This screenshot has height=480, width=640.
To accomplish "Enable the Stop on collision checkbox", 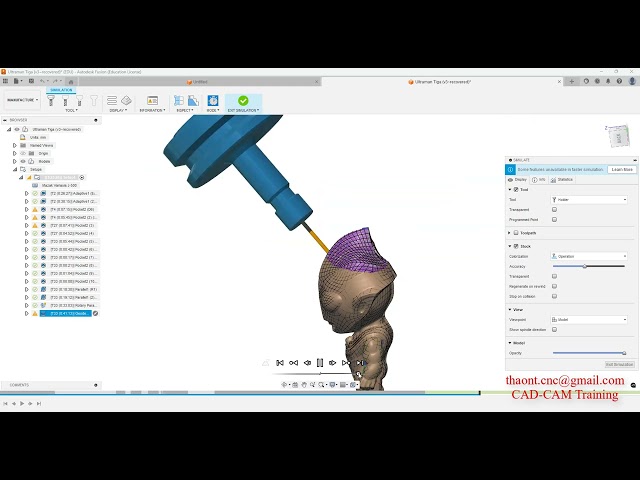I will point(554,296).
